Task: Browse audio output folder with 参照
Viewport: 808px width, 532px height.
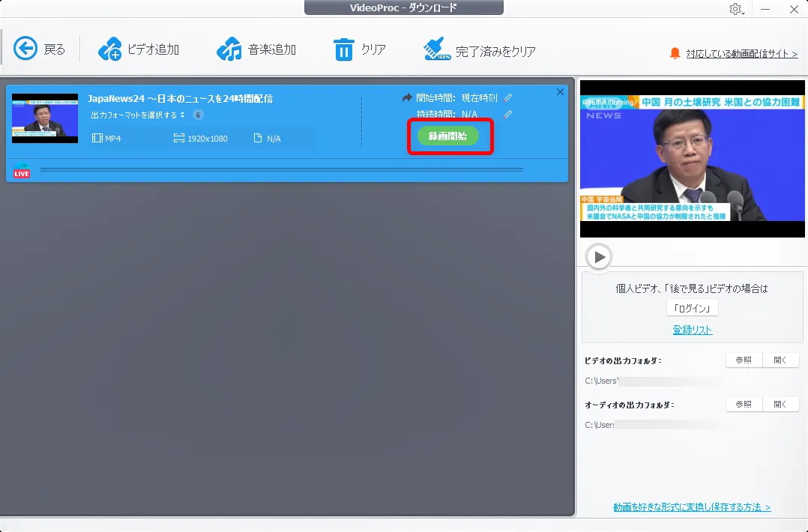Action: tap(744, 405)
